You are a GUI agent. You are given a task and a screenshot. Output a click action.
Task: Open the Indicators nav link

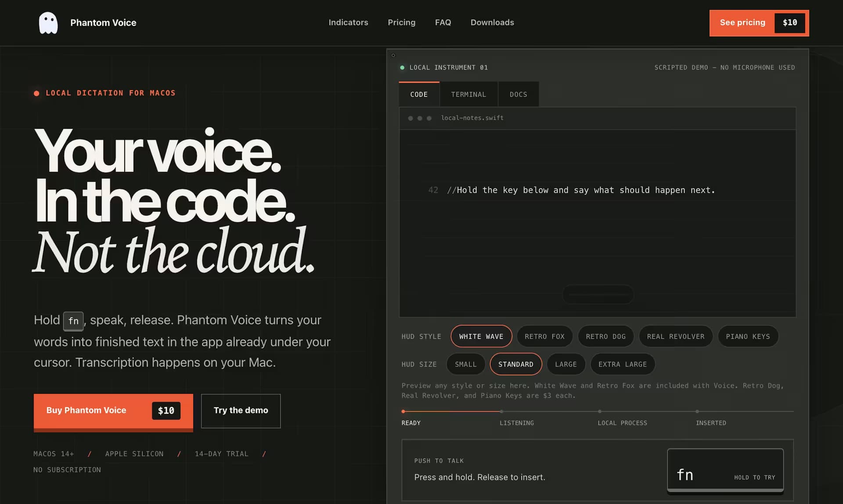pyautogui.click(x=348, y=22)
